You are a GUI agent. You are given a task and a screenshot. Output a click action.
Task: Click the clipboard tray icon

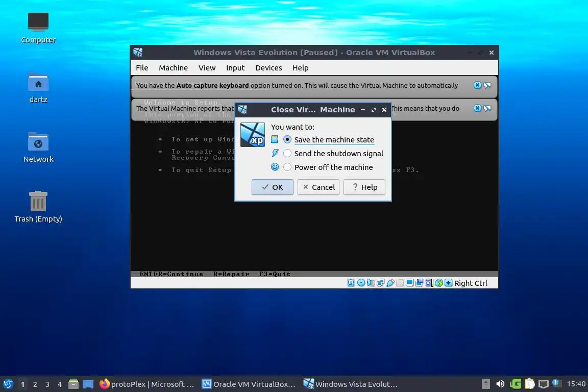click(x=529, y=384)
